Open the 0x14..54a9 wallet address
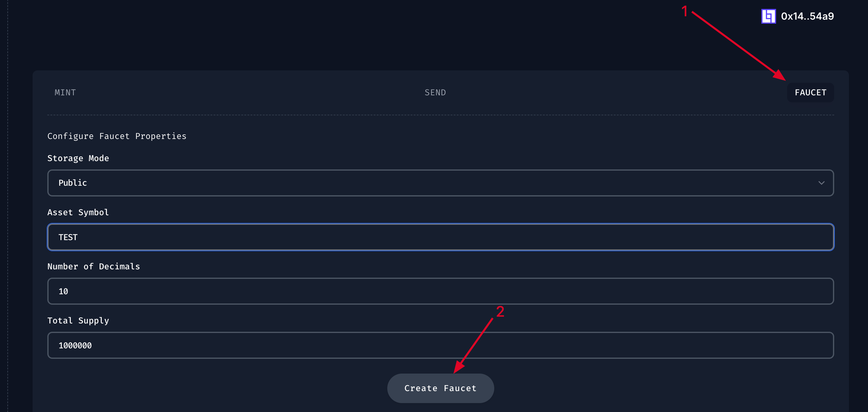This screenshot has height=412, width=868. (x=807, y=16)
